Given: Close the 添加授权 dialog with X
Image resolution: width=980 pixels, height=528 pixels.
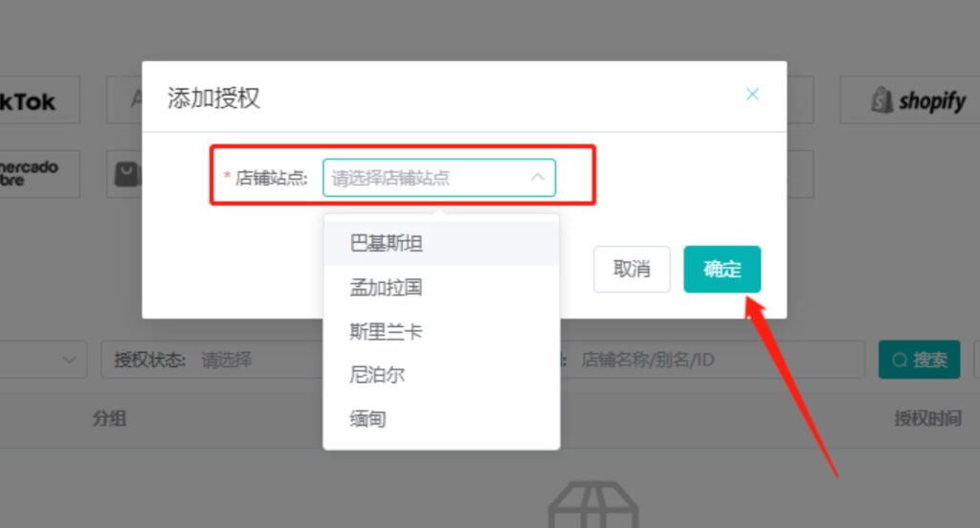Looking at the screenshot, I should (752, 95).
